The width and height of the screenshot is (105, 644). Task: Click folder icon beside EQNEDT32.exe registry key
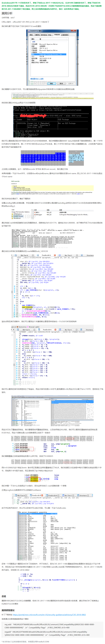tap(13, 216)
